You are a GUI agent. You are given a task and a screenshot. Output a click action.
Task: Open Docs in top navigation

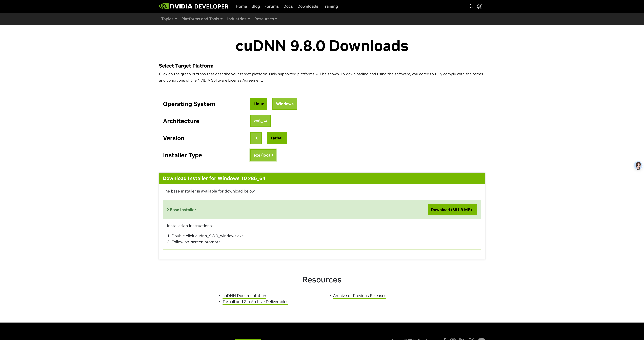click(288, 6)
